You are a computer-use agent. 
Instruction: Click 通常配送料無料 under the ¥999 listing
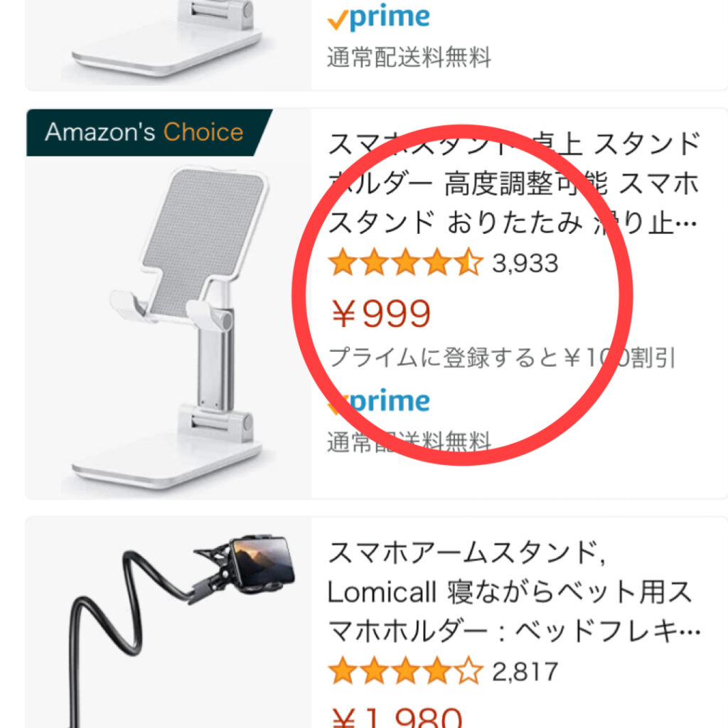pos(409,441)
